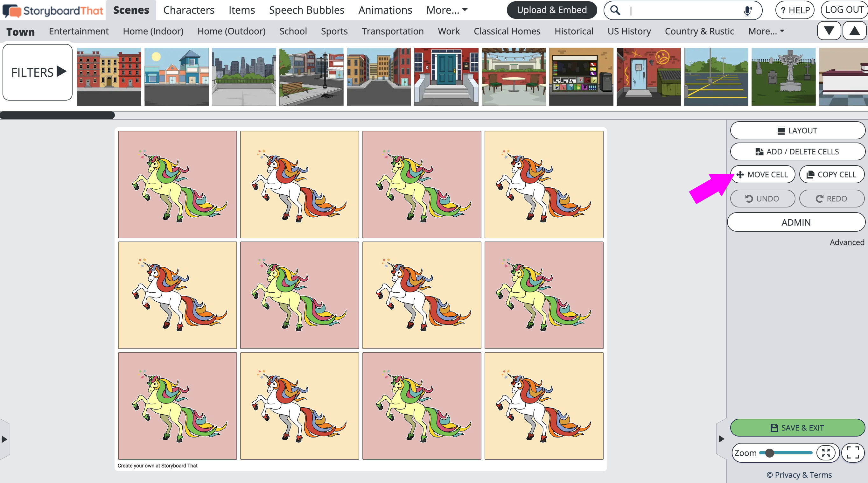The image size is (868, 483).
Task: Select the Historical category
Action: [x=574, y=31]
